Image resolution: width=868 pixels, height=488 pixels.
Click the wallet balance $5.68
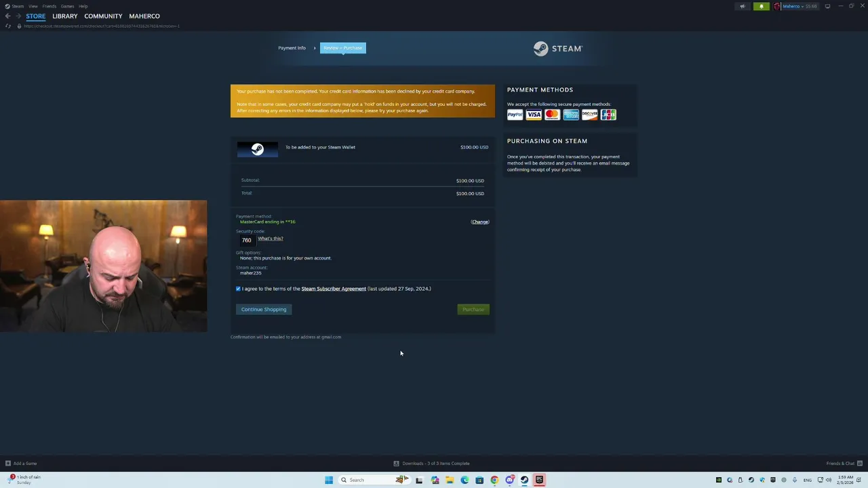[x=811, y=6]
